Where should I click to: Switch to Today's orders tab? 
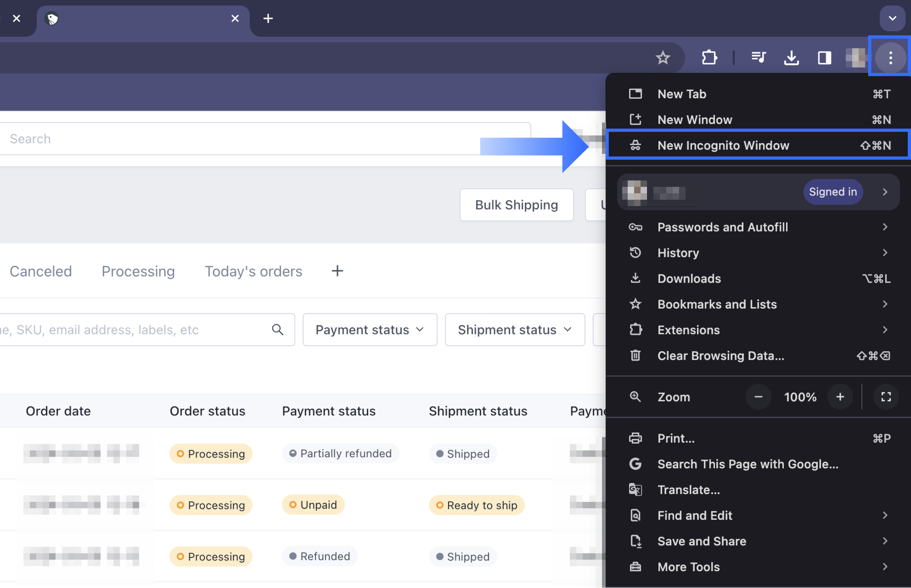(x=254, y=271)
